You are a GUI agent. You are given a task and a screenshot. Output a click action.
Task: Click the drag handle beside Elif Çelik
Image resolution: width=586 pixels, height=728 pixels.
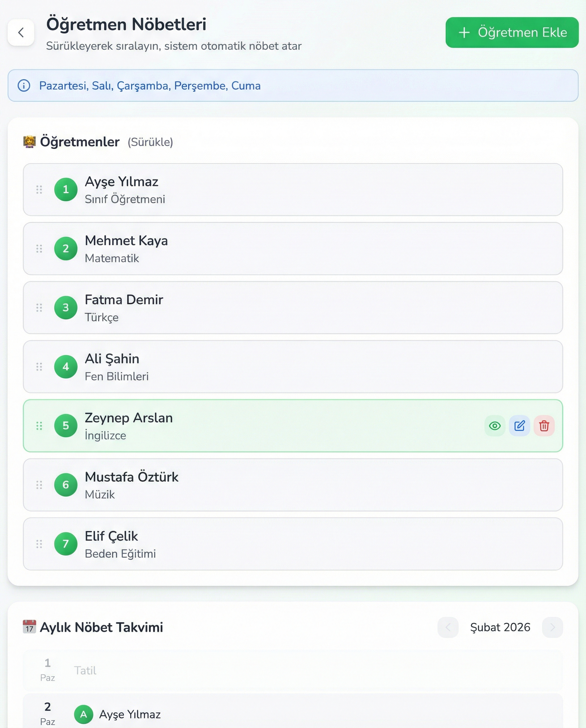[x=39, y=544]
